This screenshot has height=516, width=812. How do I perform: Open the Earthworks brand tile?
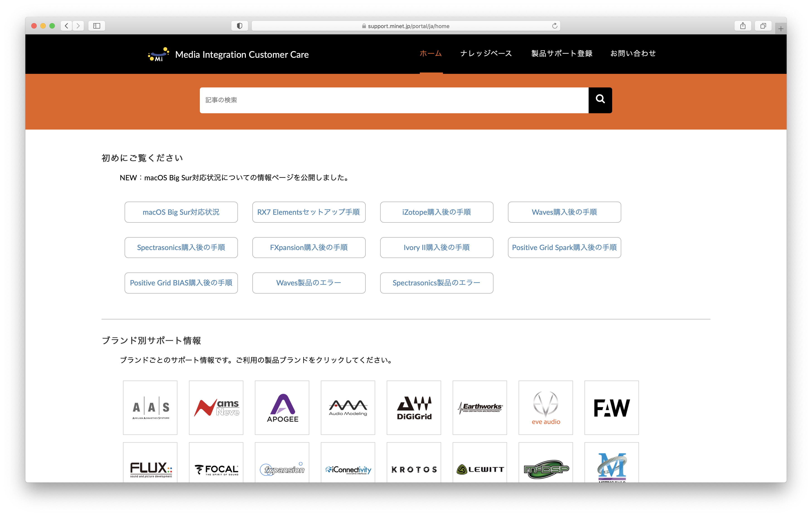(x=480, y=407)
